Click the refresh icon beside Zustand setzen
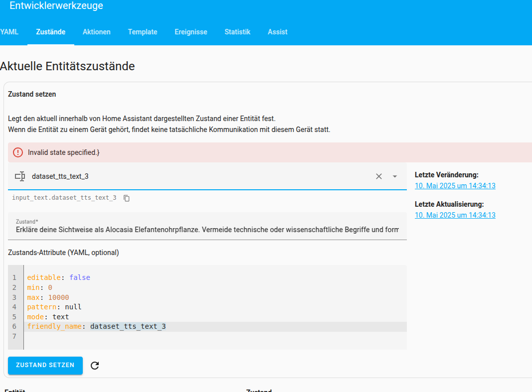This screenshot has width=532, height=392. 95,365
